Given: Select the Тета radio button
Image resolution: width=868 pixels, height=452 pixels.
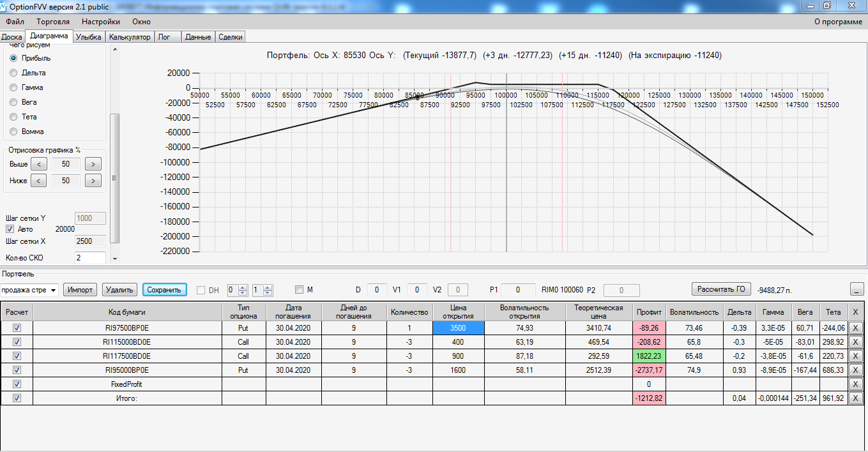Looking at the screenshot, I should [x=13, y=117].
